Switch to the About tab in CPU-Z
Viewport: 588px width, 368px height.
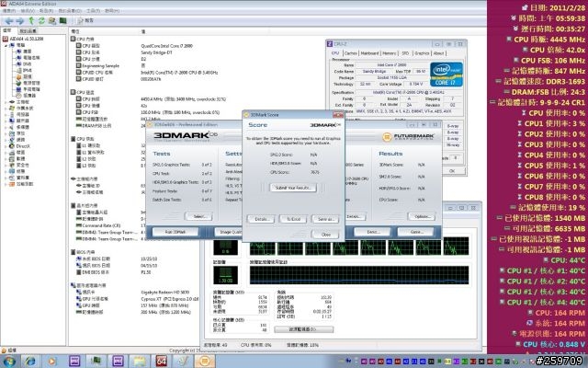click(439, 53)
